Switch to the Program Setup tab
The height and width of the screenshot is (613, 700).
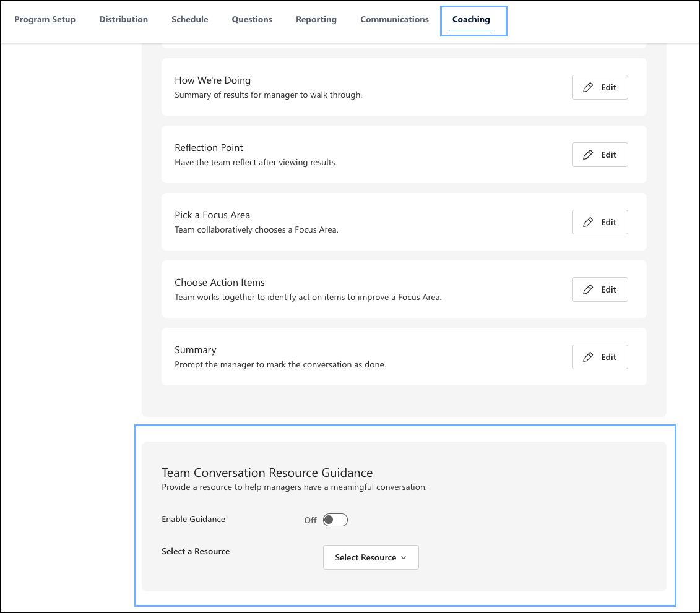pos(45,19)
